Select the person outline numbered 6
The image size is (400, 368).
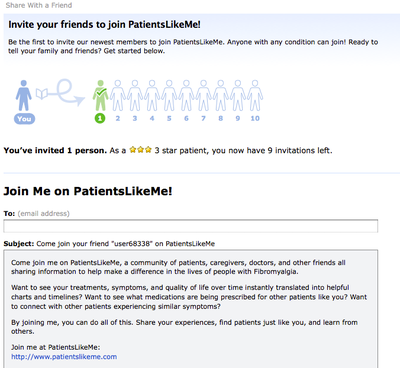tap(186, 95)
